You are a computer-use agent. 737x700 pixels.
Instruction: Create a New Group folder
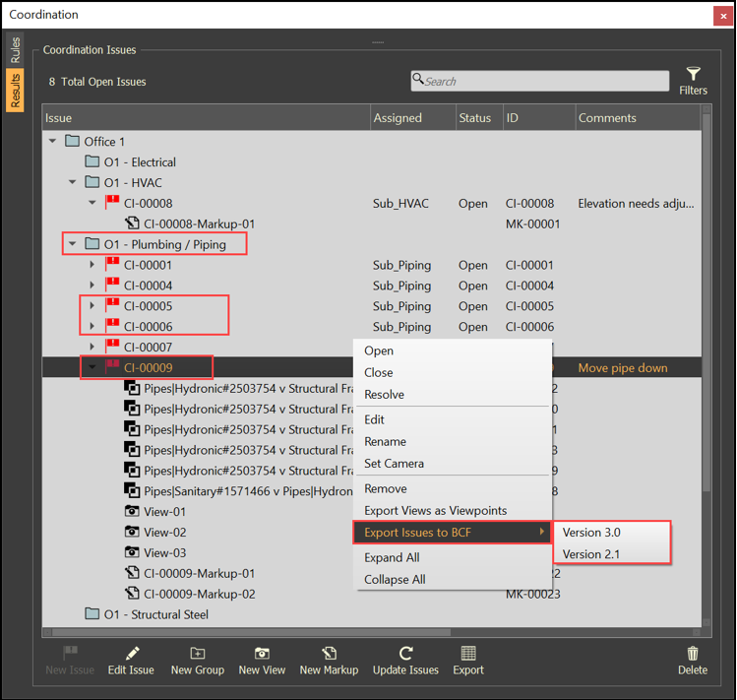(x=198, y=661)
